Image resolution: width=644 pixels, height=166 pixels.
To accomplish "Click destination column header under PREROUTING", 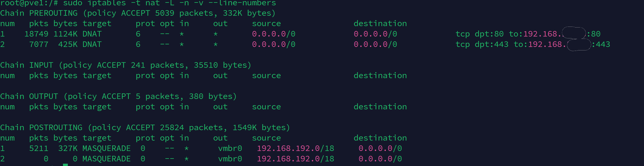I will (380, 24).
